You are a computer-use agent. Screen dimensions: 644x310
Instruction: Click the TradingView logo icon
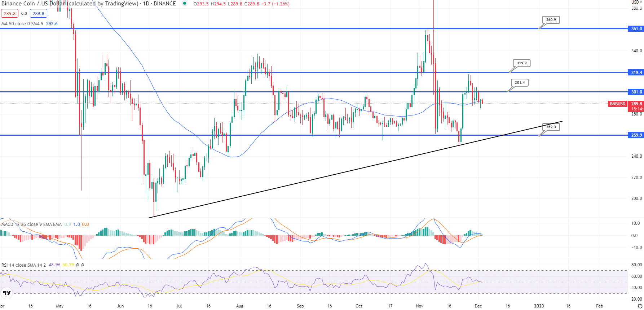pos(6,293)
